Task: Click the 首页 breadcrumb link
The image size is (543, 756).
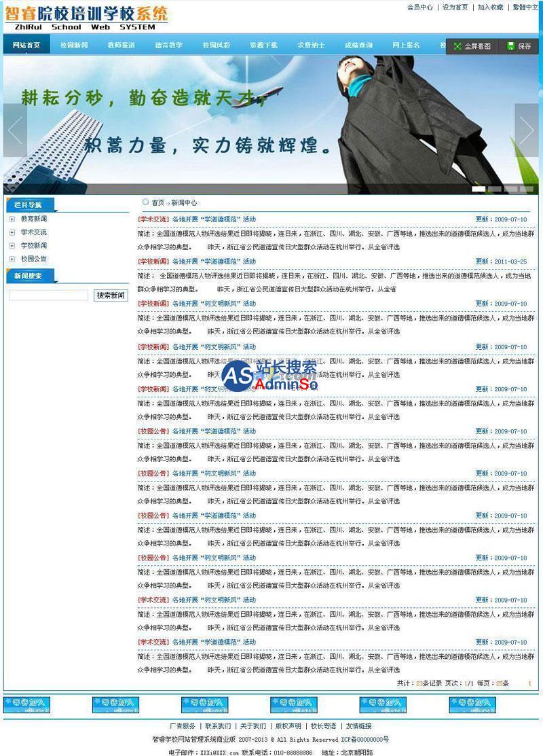Action: (158, 203)
